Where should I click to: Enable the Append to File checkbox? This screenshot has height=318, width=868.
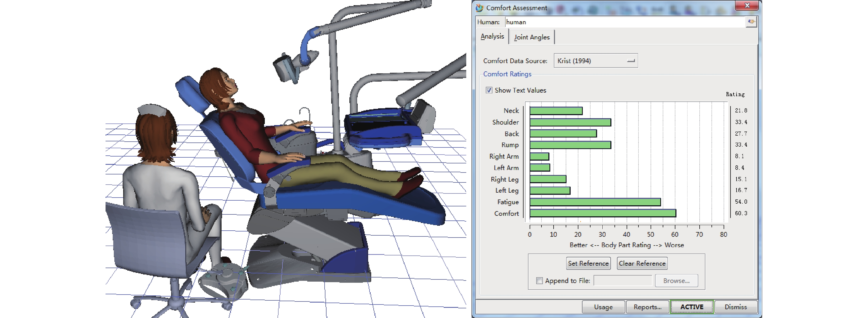click(540, 281)
